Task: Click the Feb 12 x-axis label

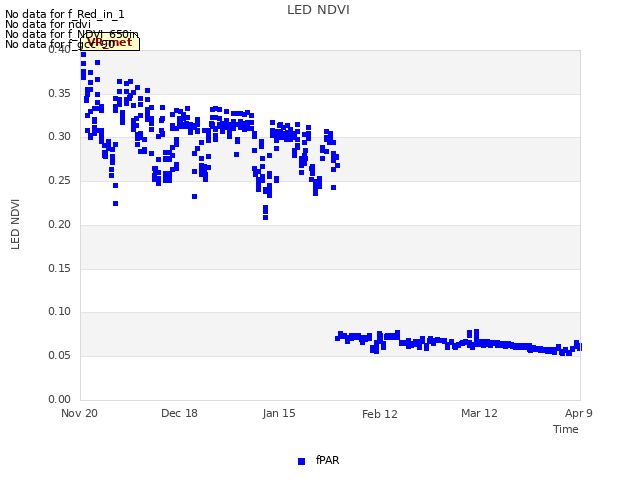Action: click(x=380, y=414)
